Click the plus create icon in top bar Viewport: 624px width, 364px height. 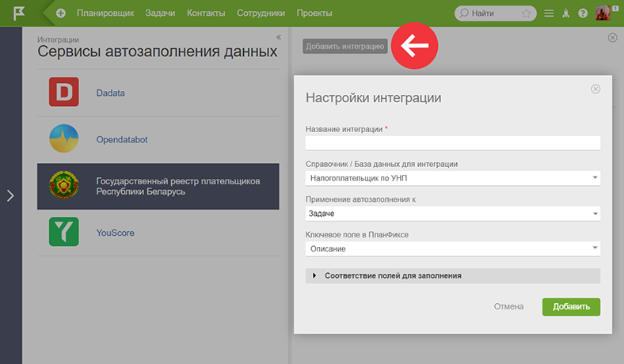coord(60,13)
